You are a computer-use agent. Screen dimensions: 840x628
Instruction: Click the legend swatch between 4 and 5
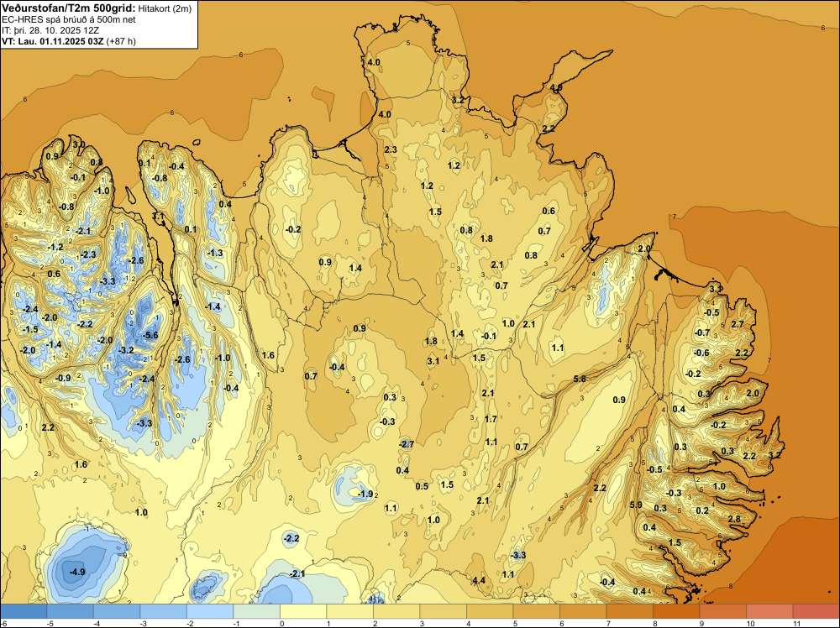490,611
